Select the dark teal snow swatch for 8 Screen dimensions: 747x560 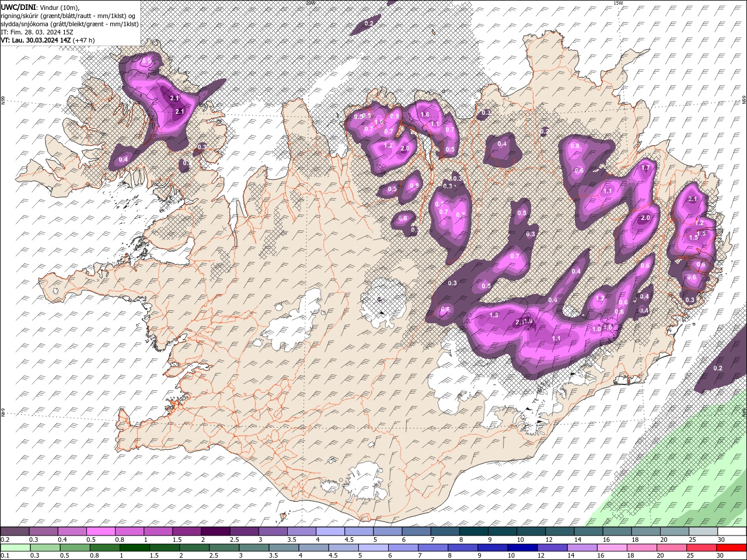(x=473, y=531)
